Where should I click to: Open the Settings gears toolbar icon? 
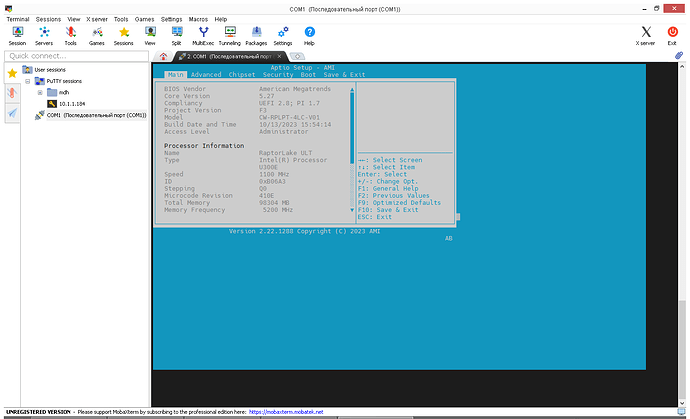tap(283, 36)
